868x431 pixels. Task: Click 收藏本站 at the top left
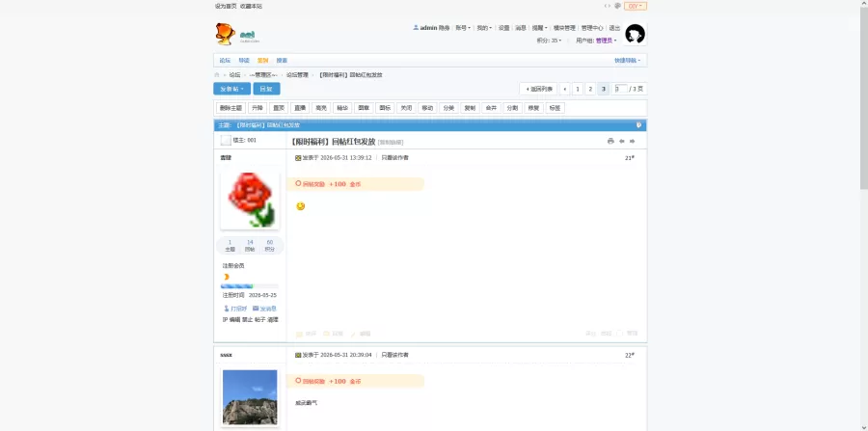(252, 6)
